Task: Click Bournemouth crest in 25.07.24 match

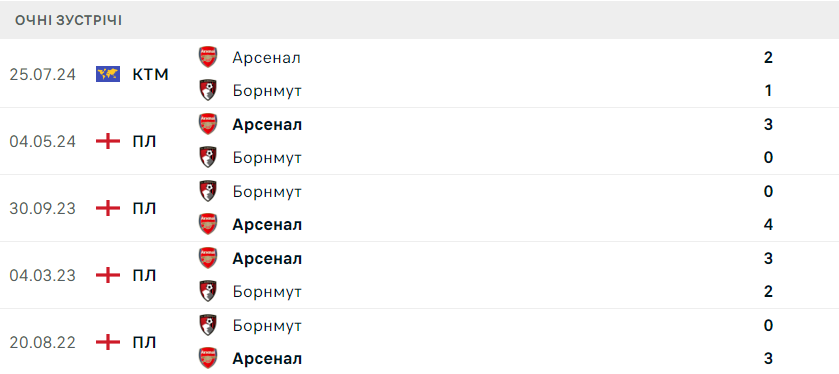Action: pyautogui.click(x=208, y=90)
